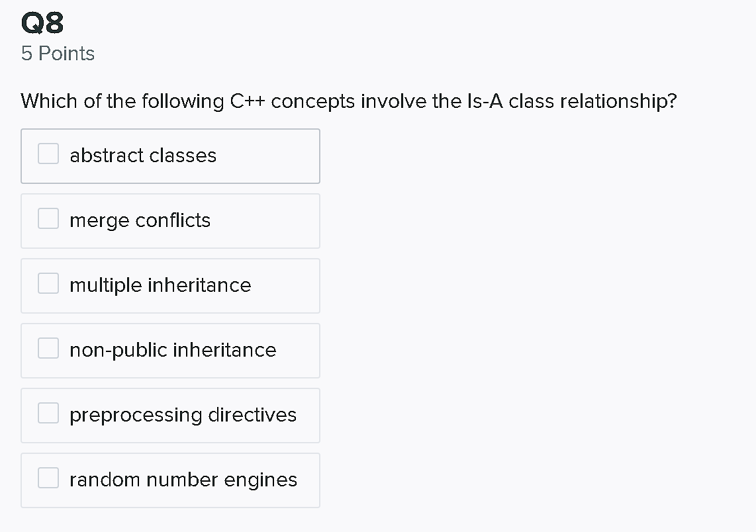Check the non-public inheritance checkbox
756x532 pixels.
click(x=48, y=347)
